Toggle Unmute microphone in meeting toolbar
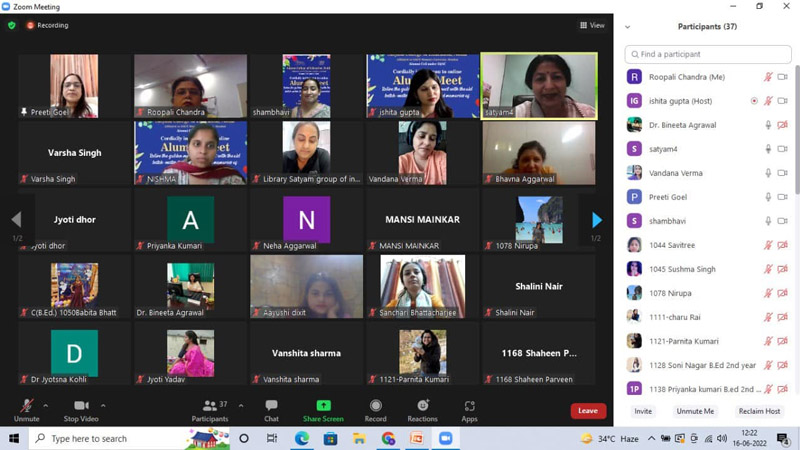Screen dimensions: 800x450 (x=27, y=406)
